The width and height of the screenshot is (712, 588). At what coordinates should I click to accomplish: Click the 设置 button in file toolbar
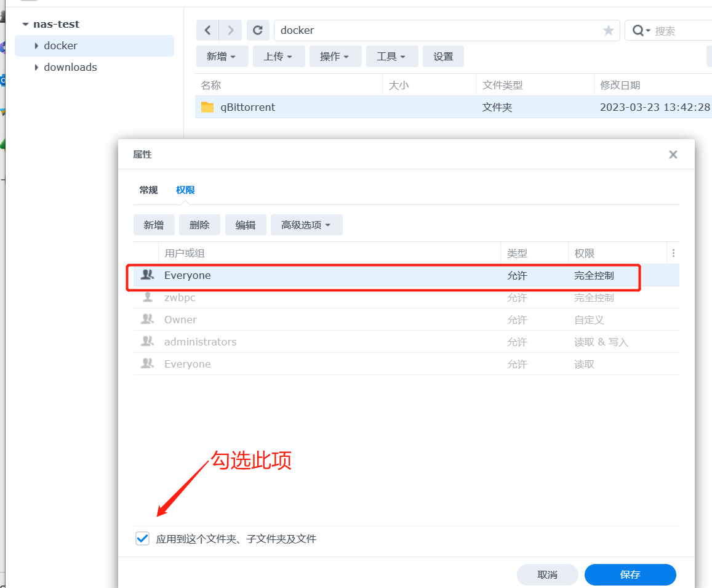click(443, 57)
